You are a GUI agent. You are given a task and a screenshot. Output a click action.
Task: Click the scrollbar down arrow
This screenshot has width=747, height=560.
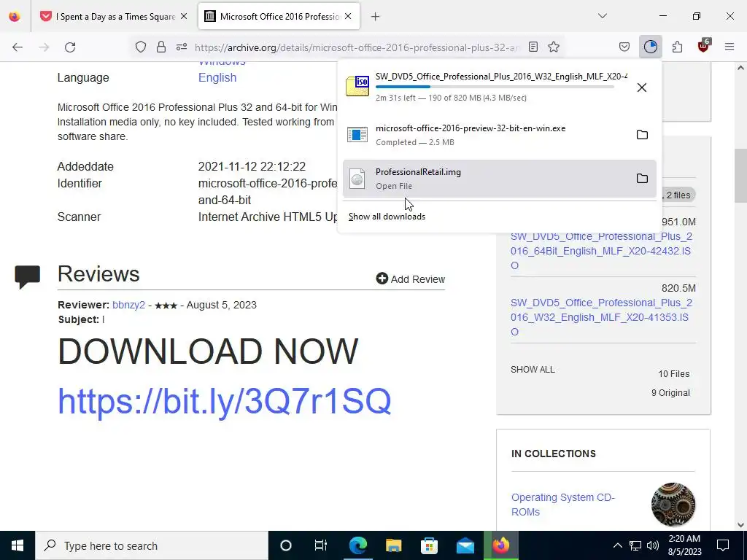click(740, 525)
